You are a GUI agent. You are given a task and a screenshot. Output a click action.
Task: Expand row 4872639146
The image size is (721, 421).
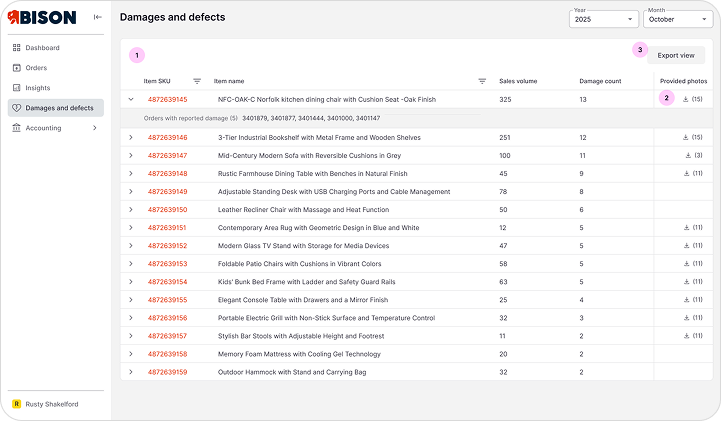pos(131,137)
